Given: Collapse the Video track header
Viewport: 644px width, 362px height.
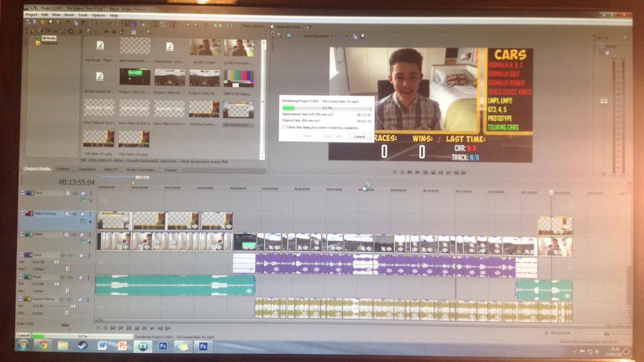Looking at the screenshot, I should pyautogui.click(x=22, y=234).
